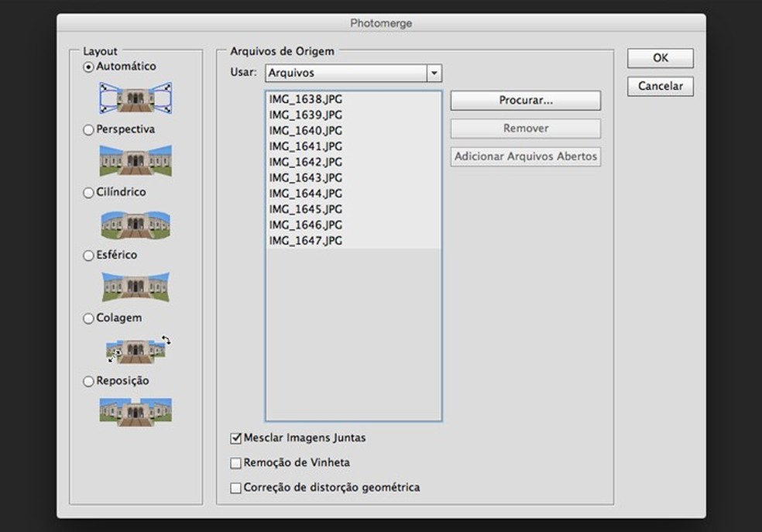Pick the Colagem layout radio button
This screenshot has width=762, height=532.
point(88,318)
